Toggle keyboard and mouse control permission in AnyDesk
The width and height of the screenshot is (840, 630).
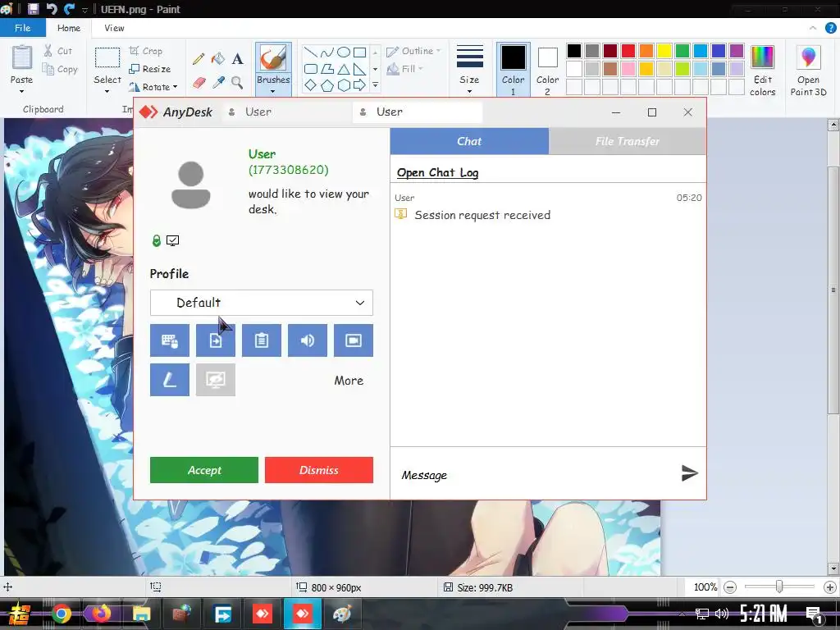tap(169, 340)
